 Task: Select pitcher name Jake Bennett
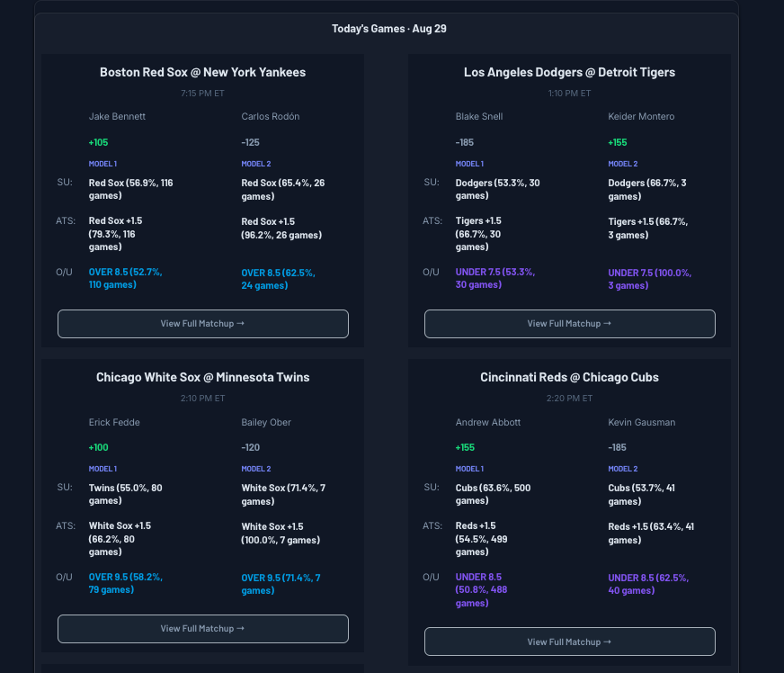[x=117, y=116]
